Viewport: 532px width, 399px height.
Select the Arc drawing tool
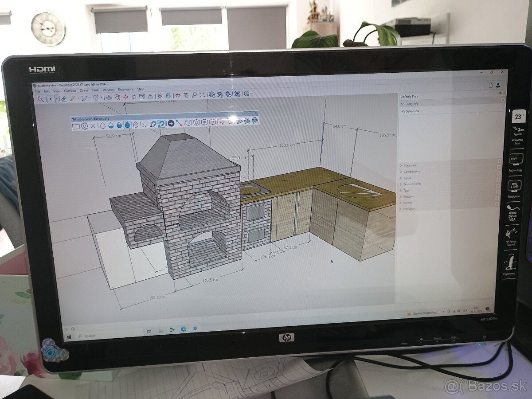84,98
